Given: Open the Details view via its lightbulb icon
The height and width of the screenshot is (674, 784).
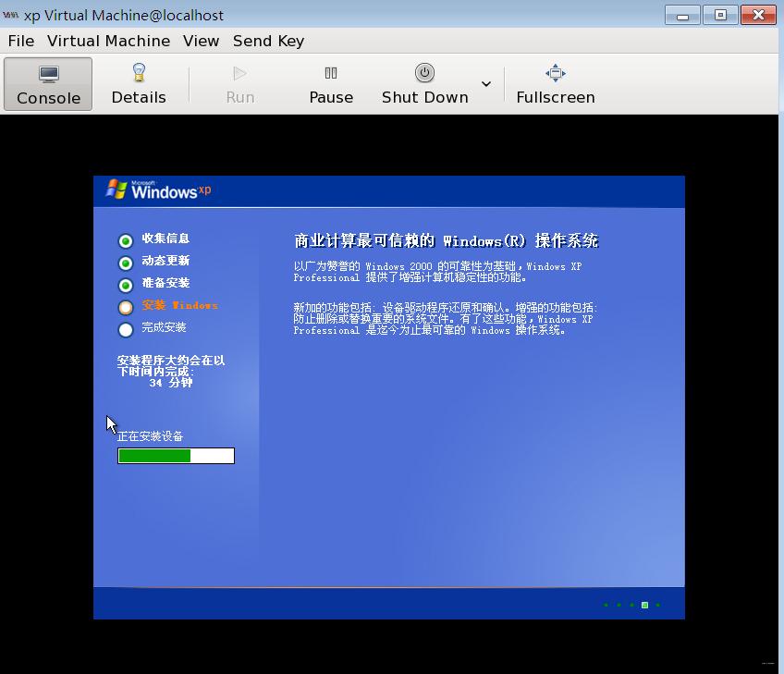Looking at the screenshot, I should click(x=139, y=72).
